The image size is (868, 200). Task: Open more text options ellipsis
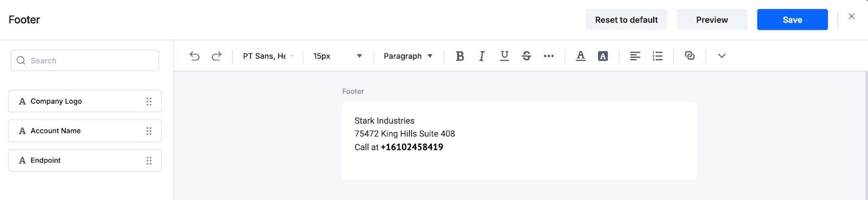click(548, 56)
